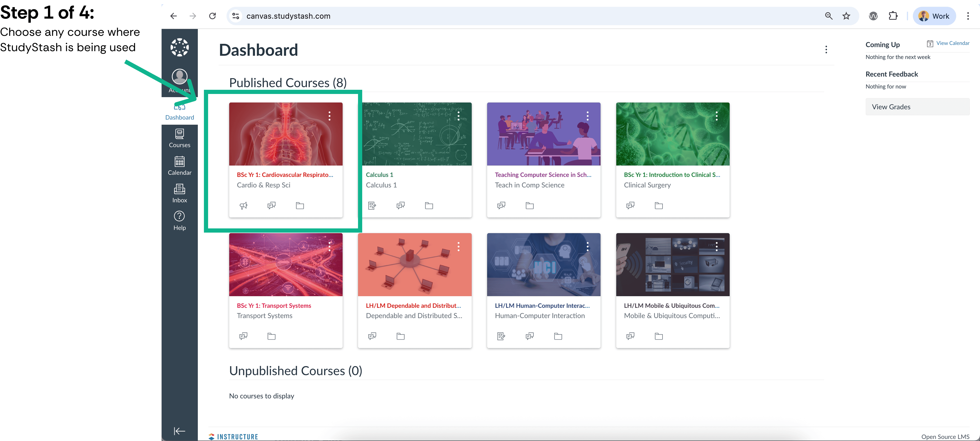
Task: Open Files folder icon on Cardio & Resp Sci card
Action: click(300, 206)
